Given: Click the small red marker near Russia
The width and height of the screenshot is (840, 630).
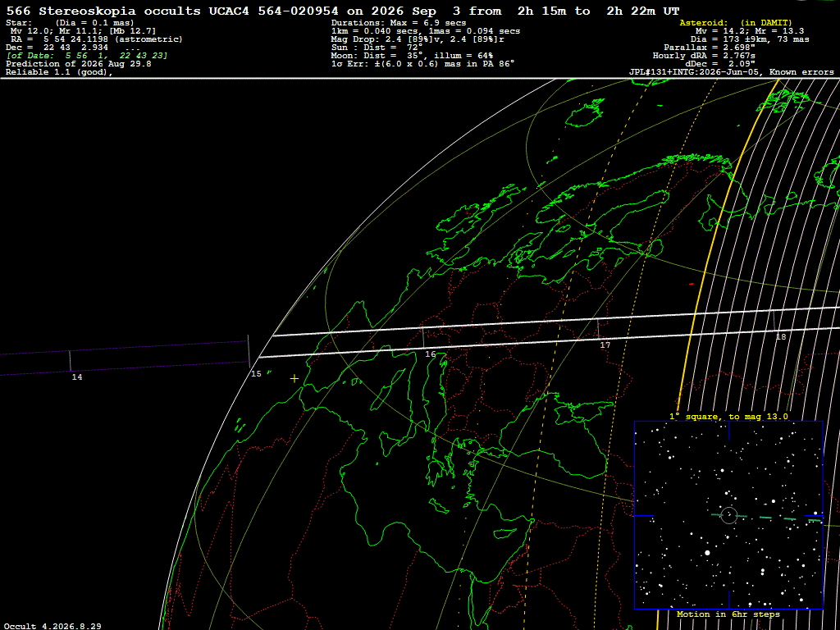Looking at the screenshot, I should [691, 284].
